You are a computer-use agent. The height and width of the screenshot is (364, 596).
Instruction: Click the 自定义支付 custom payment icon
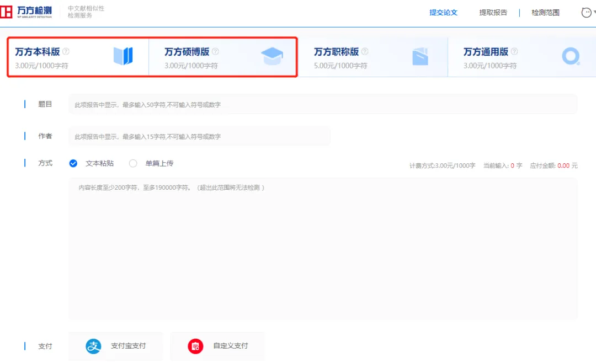coord(195,346)
